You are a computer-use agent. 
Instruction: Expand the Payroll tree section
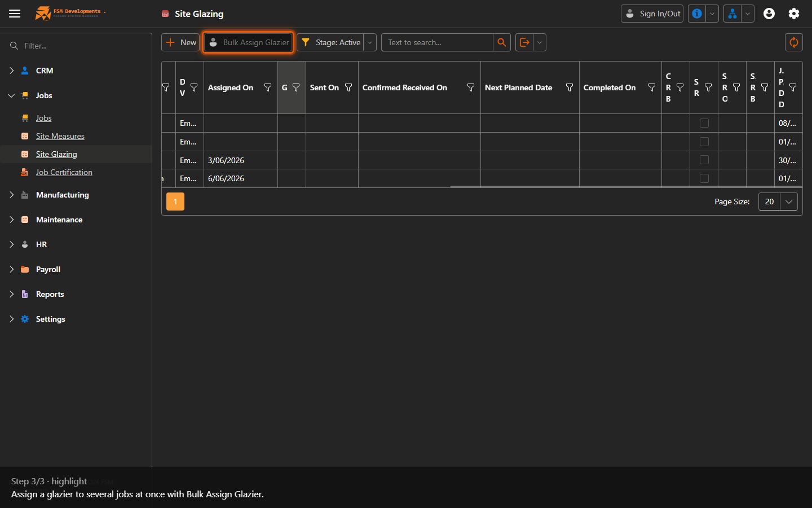11,269
